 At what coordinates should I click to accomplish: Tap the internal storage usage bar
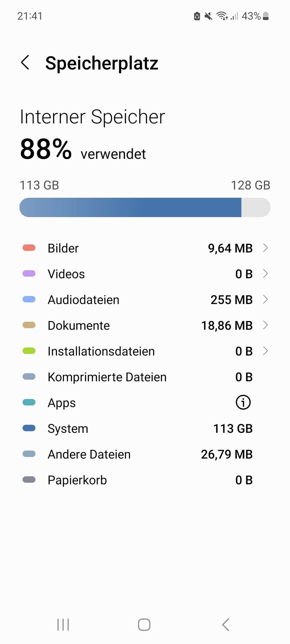[145, 207]
